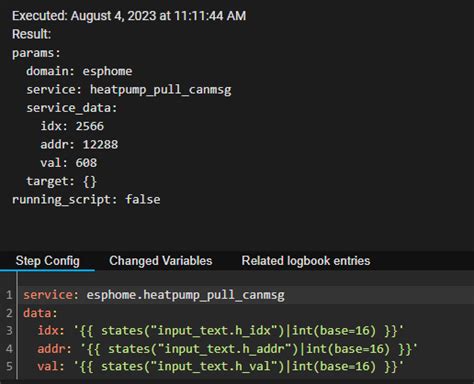Click the 'val: 608' result value

86,163
